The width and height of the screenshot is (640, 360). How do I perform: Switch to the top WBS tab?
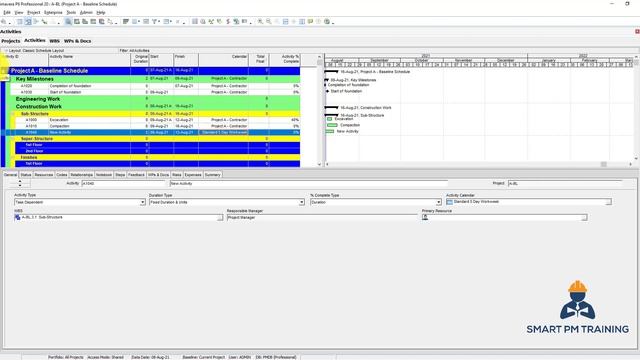(54, 41)
